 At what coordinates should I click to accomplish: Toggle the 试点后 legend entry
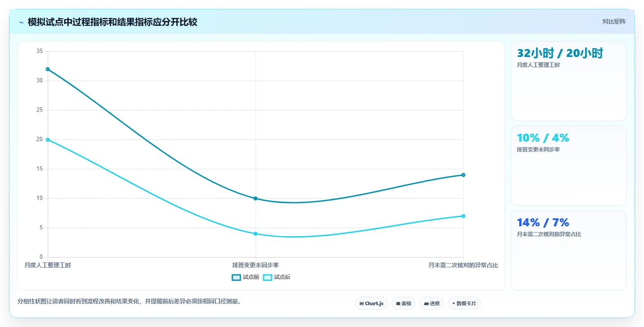tap(277, 277)
